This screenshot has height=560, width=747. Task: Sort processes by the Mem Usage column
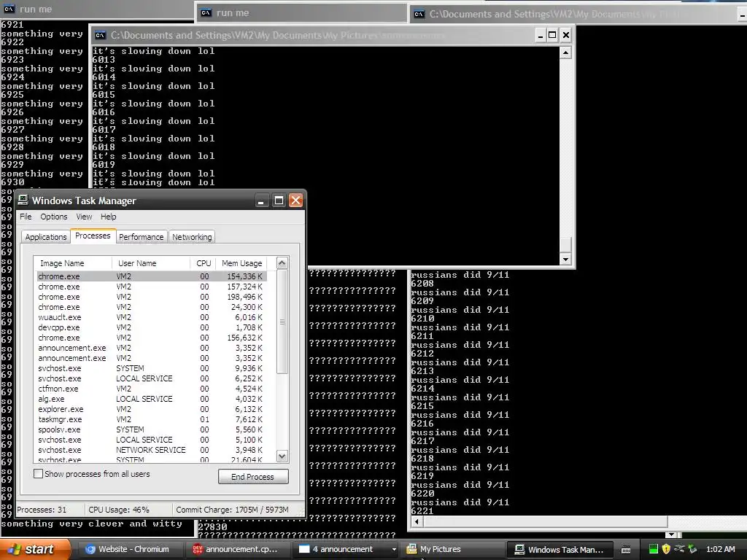(x=241, y=263)
